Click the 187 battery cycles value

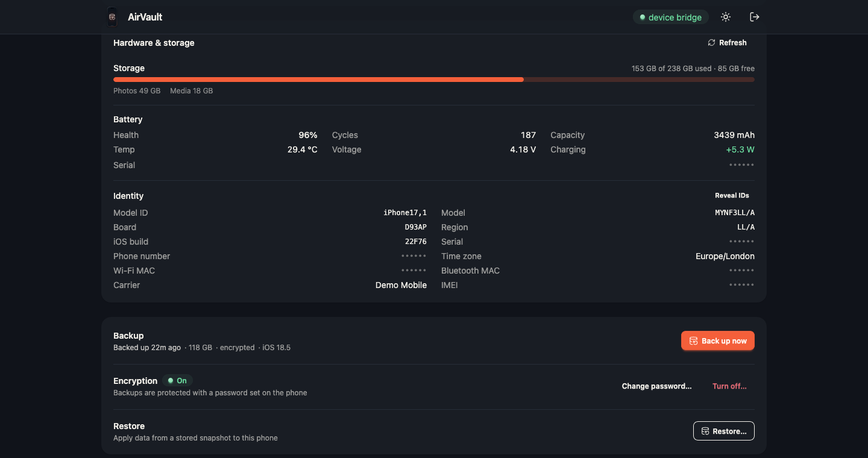pos(529,135)
